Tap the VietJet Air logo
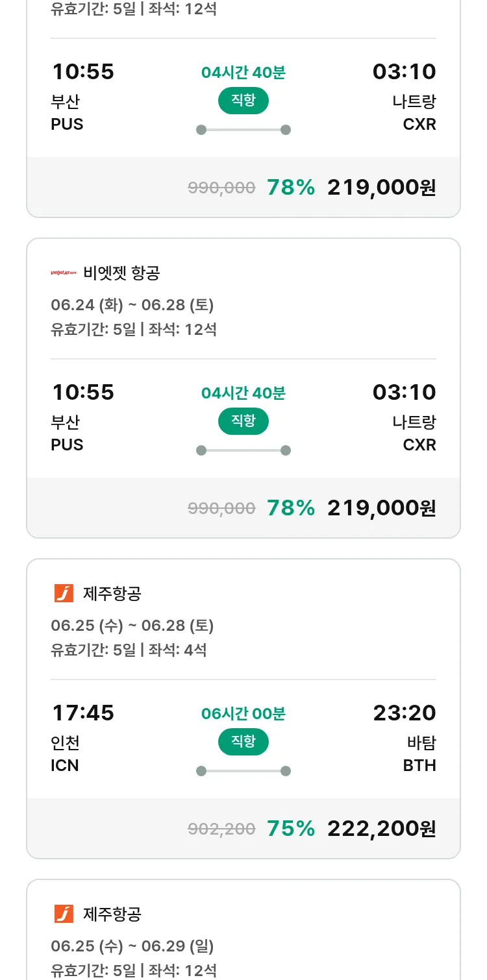Viewport: 487px width, 980px height. (x=64, y=273)
